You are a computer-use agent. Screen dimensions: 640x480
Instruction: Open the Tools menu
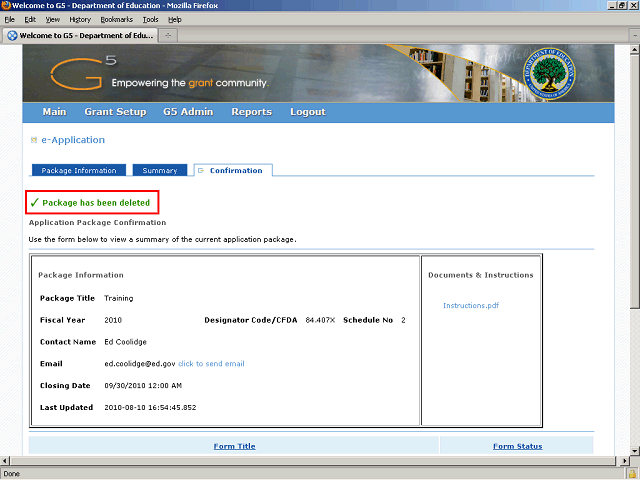[x=150, y=19]
